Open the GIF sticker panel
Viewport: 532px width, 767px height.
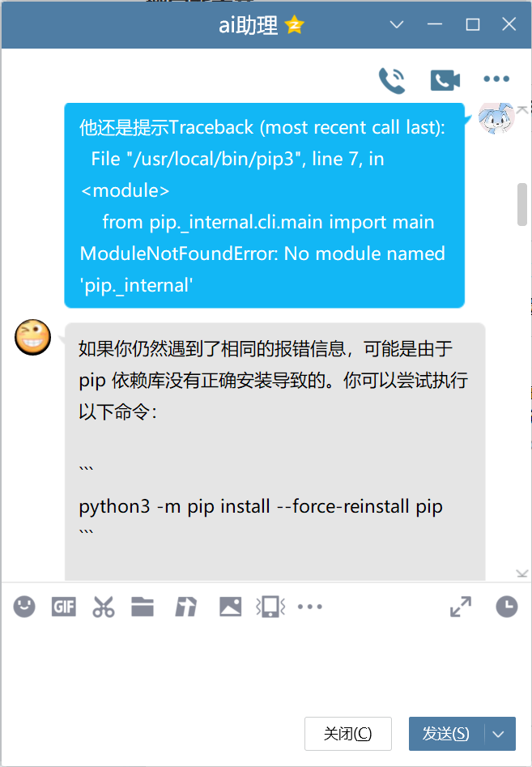(64, 607)
